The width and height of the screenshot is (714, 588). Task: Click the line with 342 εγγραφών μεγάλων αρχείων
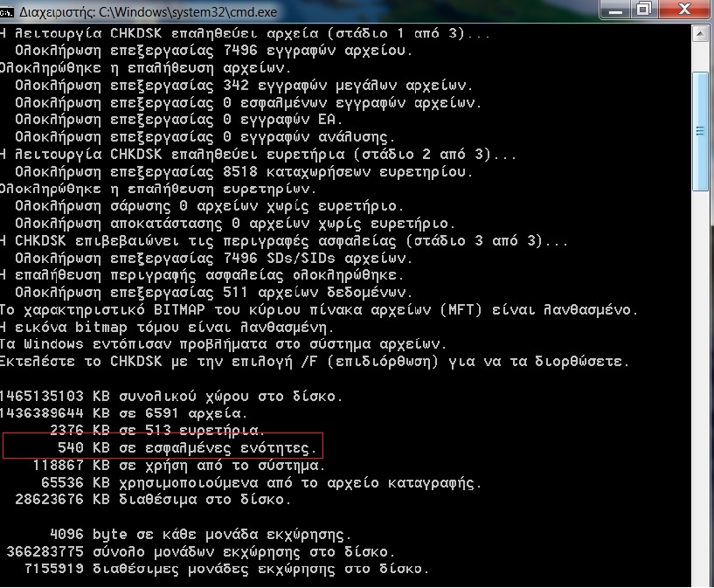tap(244, 85)
